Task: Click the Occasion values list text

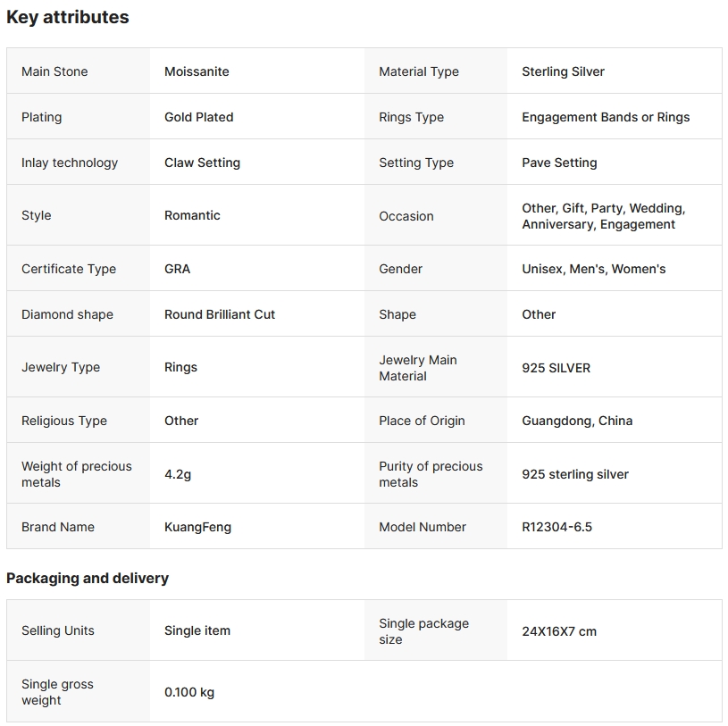Action: (x=603, y=216)
